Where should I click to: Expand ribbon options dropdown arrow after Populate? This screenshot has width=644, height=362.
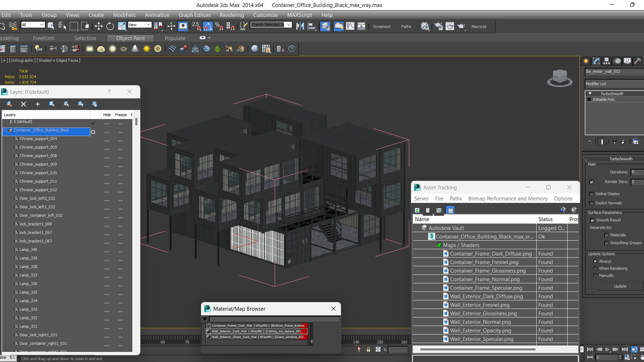pos(209,38)
